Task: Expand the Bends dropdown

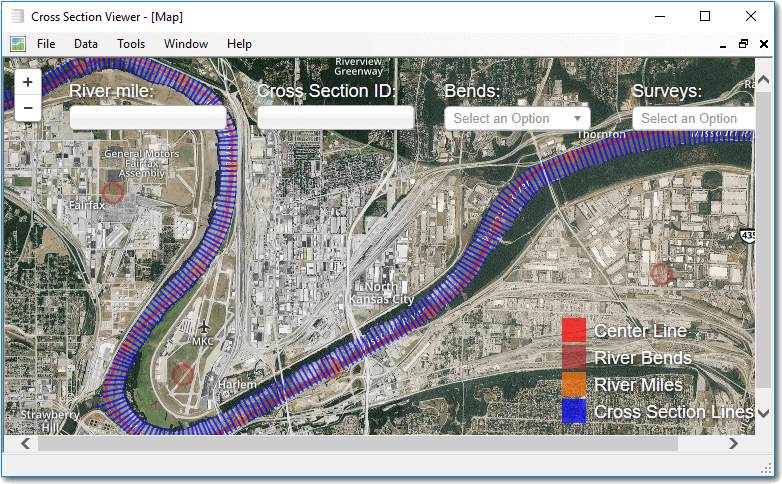Action: click(517, 119)
